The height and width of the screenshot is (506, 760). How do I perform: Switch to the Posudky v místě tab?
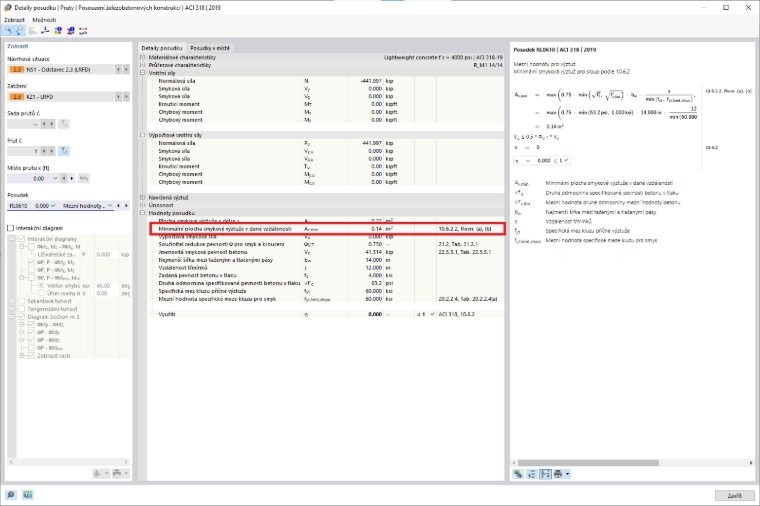pyautogui.click(x=210, y=48)
